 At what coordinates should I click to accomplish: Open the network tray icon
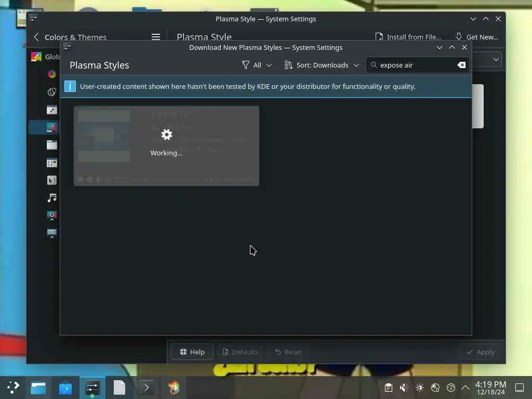[x=435, y=388]
